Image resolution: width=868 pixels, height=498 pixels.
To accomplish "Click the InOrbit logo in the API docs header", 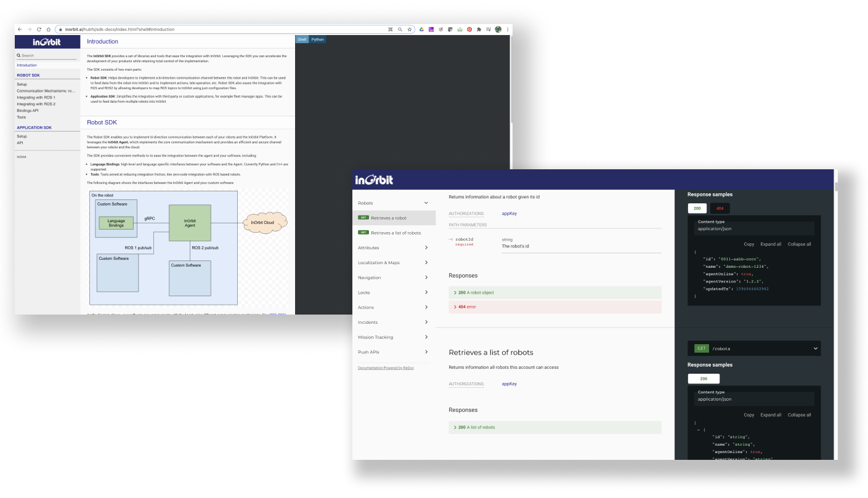I will click(x=373, y=180).
